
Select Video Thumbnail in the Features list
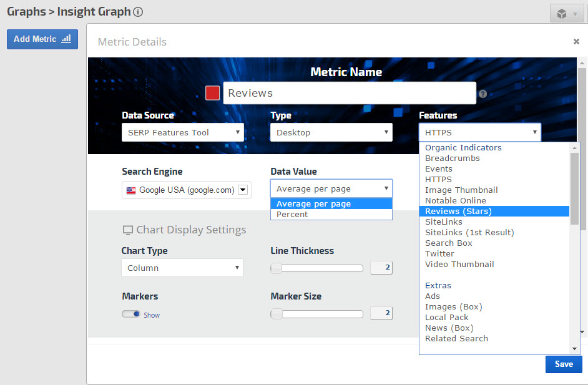pyautogui.click(x=459, y=265)
